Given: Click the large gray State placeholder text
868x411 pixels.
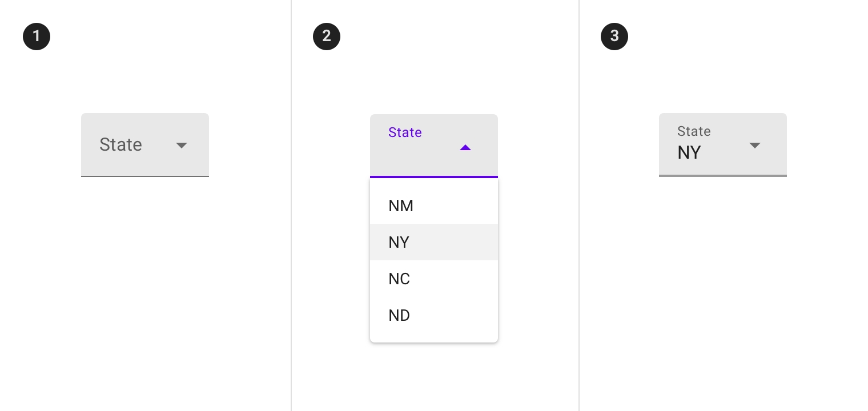Looking at the screenshot, I should tap(120, 144).
